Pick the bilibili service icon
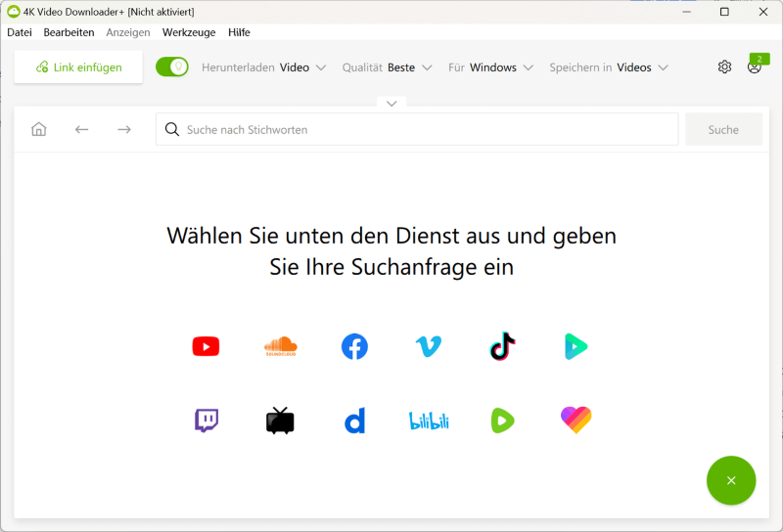 coord(429,421)
